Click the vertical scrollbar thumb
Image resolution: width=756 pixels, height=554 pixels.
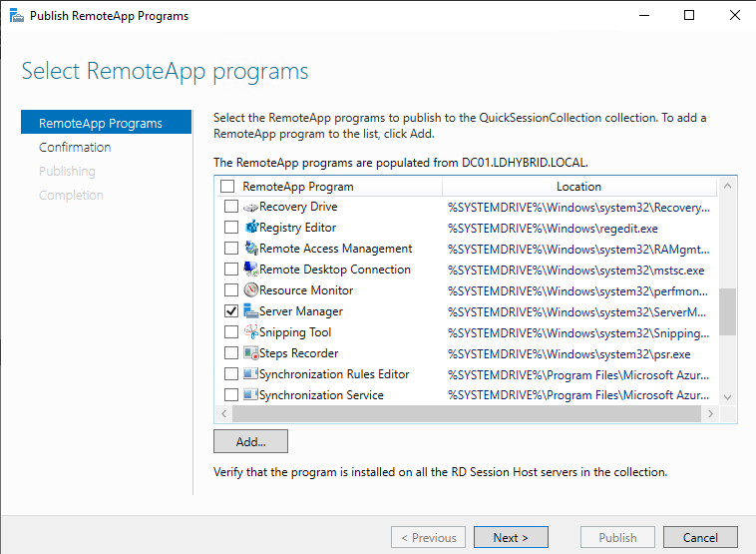pyautogui.click(x=727, y=311)
